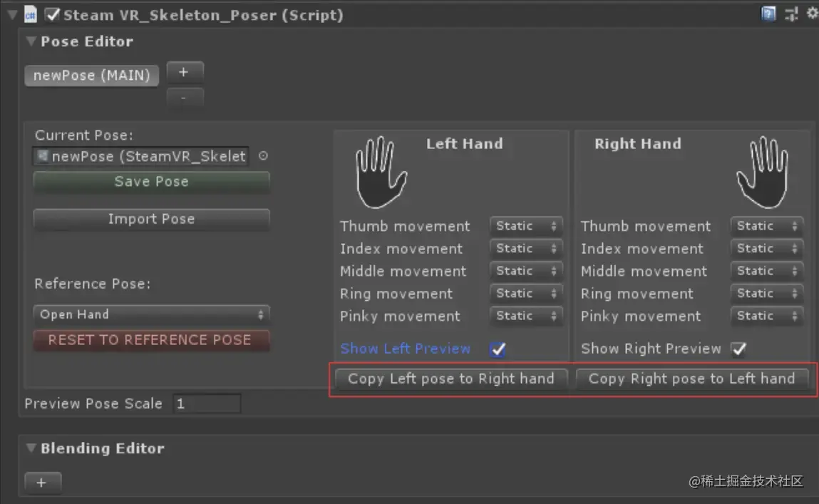Toggle the Show Left Preview checkbox
This screenshot has height=504, width=819.
pos(498,349)
